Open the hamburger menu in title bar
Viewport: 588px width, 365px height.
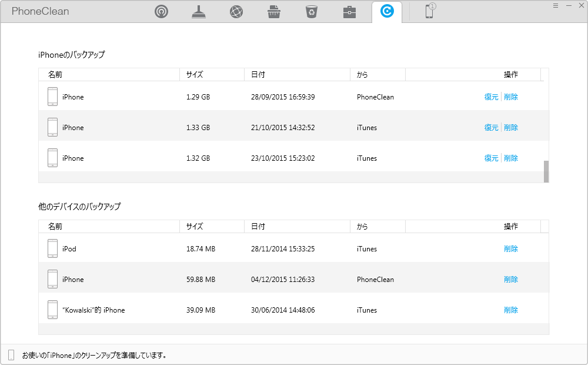tap(556, 5)
